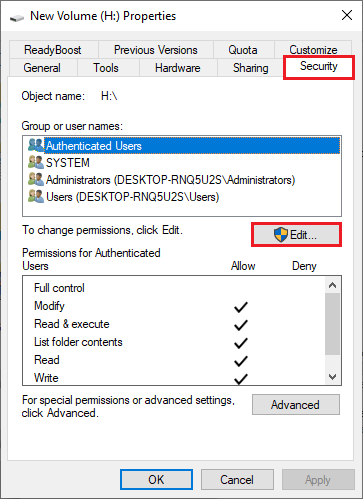
Task: Open the Sharing tab
Action: coord(250,68)
